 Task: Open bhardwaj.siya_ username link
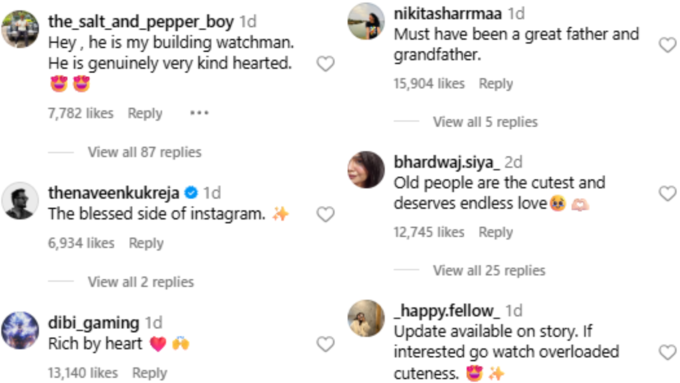coord(446,162)
